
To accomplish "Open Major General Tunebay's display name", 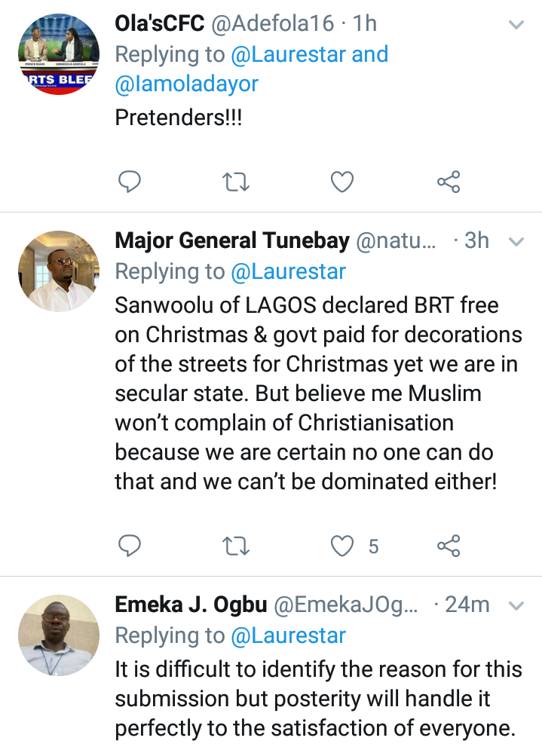I will 231,241.
